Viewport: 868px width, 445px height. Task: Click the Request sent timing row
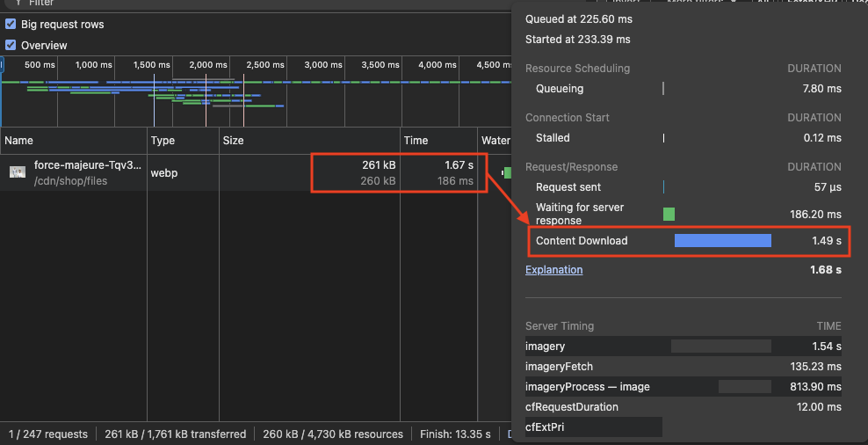pos(684,187)
